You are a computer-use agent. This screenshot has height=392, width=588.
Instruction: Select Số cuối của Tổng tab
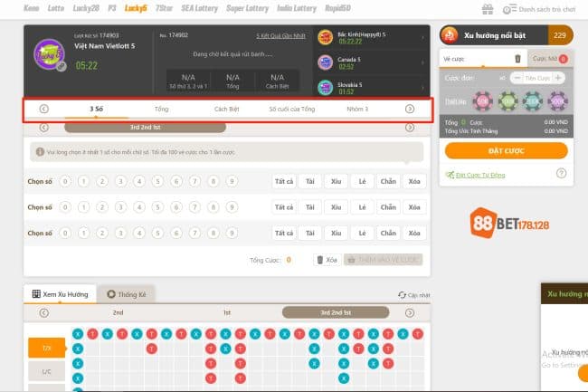click(292, 110)
